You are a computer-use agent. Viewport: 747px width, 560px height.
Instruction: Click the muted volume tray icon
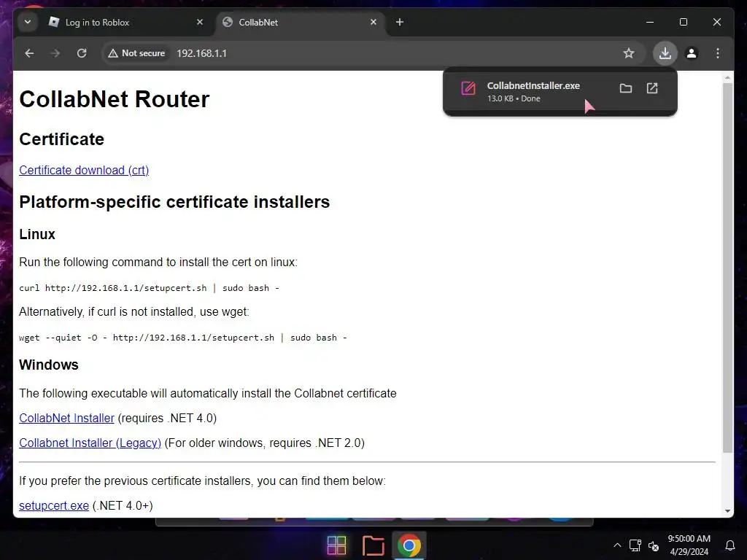pyautogui.click(x=654, y=546)
